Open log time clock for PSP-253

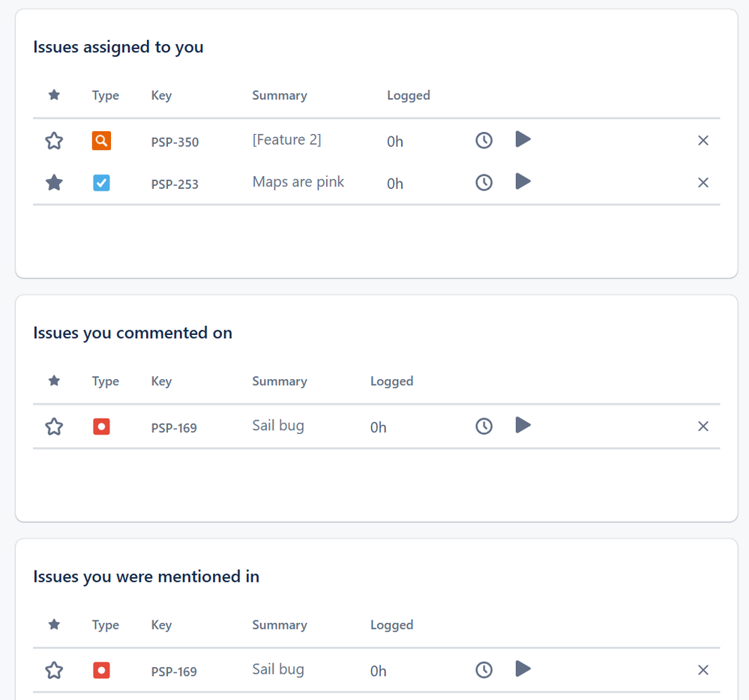coord(484,182)
